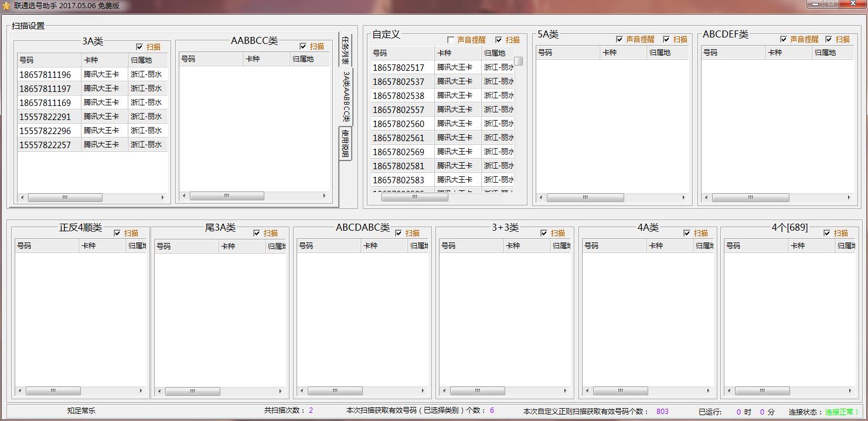Toggle 扫描 for 4A类
Screen dimensions: 868x421
(x=687, y=233)
